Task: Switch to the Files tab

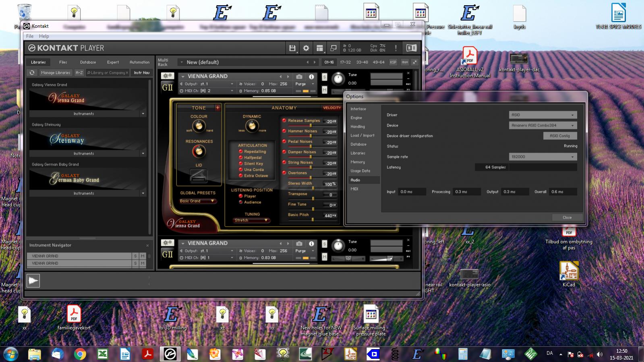Action: [63, 62]
